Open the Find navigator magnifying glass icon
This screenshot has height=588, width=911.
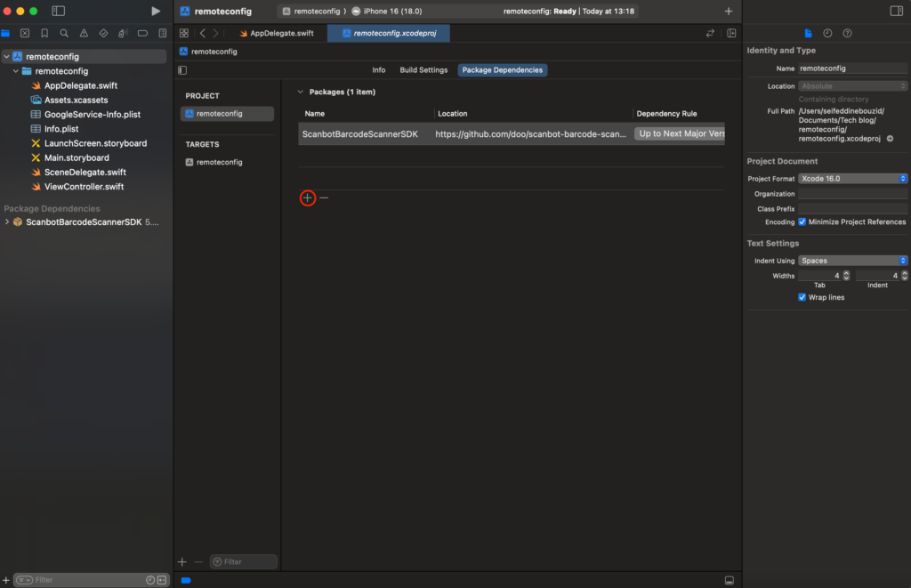coord(64,32)
